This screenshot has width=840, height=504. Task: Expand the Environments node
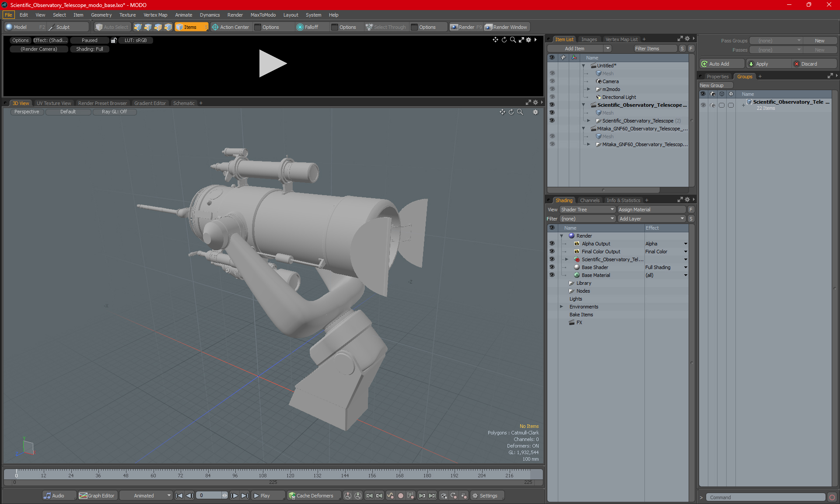(x=562, y=307)
